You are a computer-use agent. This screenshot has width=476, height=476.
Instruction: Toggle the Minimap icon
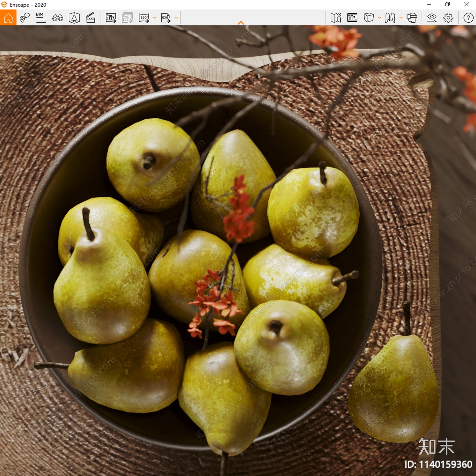click(336, 18)
